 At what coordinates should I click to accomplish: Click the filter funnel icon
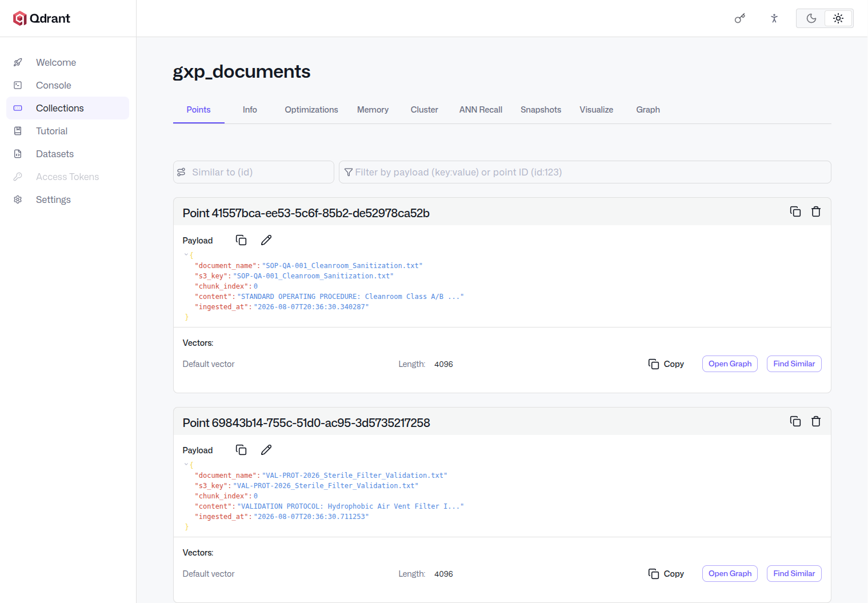(x=349, y=172)
